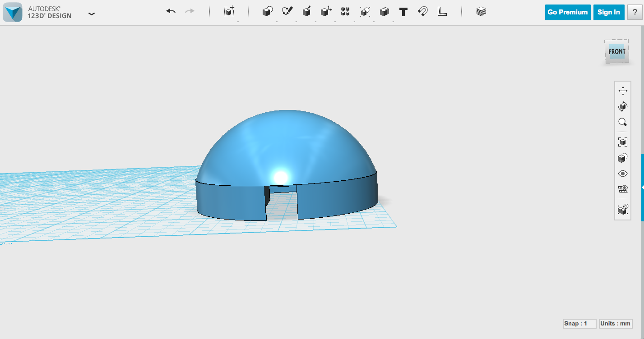Select the Measure tool
Viewport: 644px width, 339px height.
pyautogui.click(x=442, y=12)
